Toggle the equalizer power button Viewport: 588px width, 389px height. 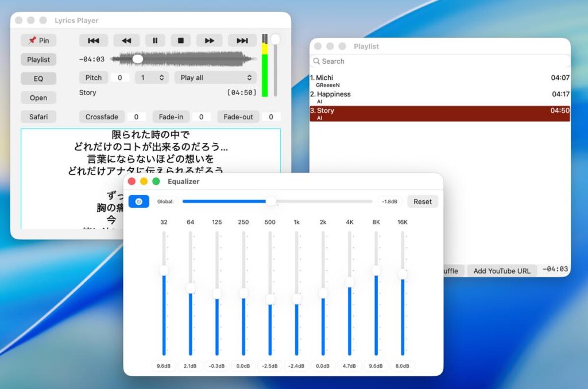[x=138, y=201]
